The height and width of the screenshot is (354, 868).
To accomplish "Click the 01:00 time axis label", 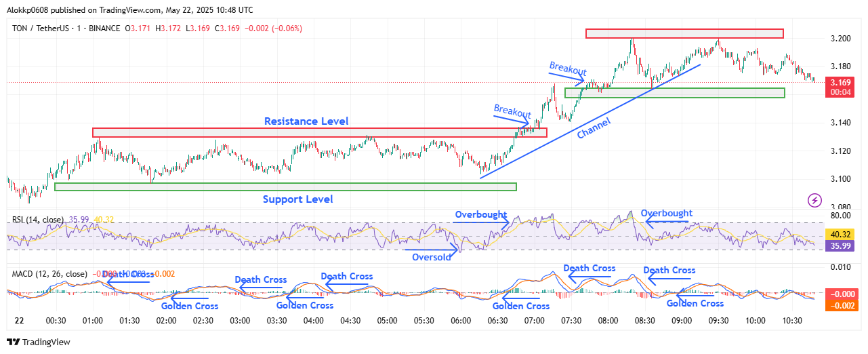I will pos(92,320).
